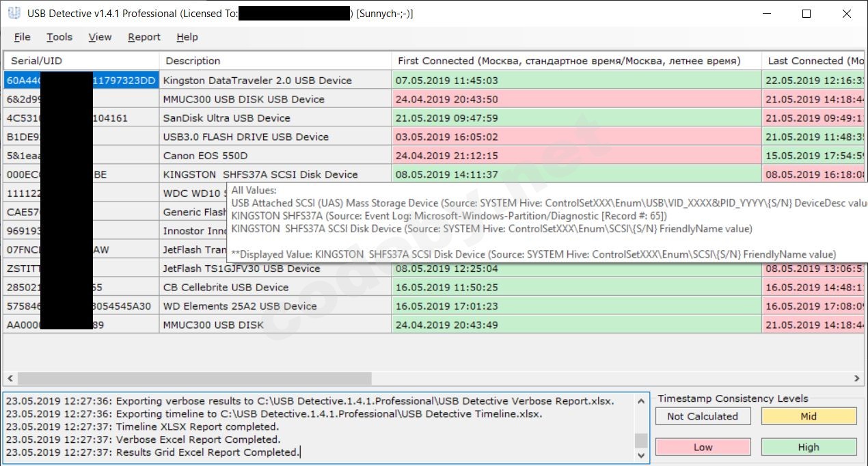Sort by Description column header
Screen dimensions: 868x466
point(275,61)
